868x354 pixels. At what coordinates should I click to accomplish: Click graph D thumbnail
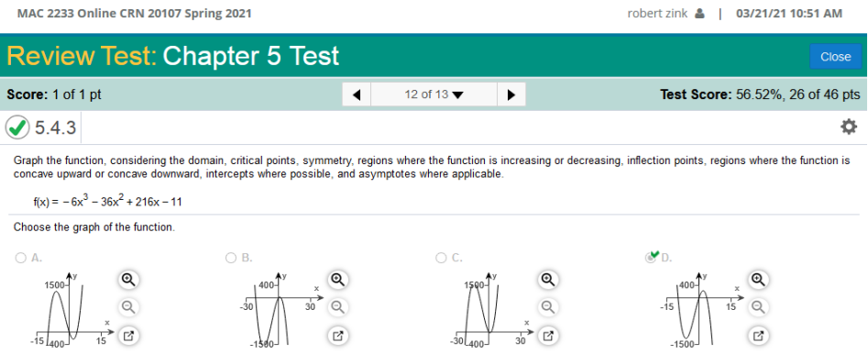(x=702, y=309)
